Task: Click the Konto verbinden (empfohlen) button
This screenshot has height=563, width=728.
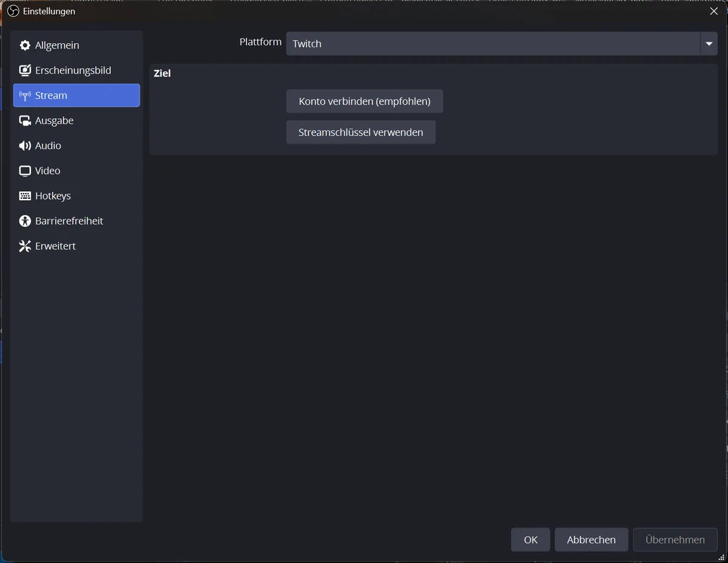Action: (x=365, y=101)
